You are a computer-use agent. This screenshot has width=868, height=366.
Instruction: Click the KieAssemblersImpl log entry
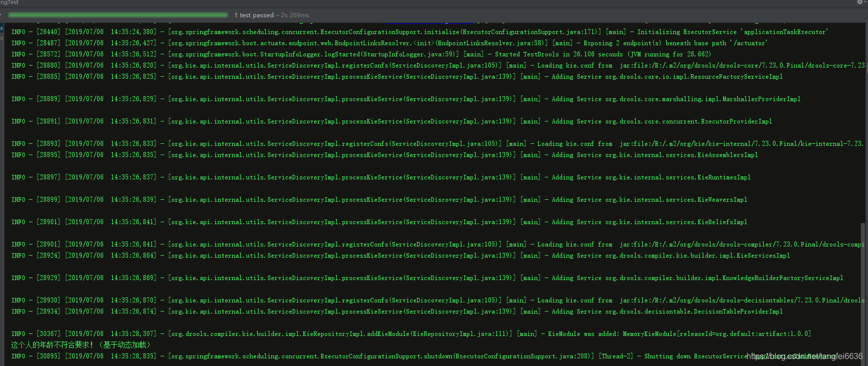(x=385, y=155)
